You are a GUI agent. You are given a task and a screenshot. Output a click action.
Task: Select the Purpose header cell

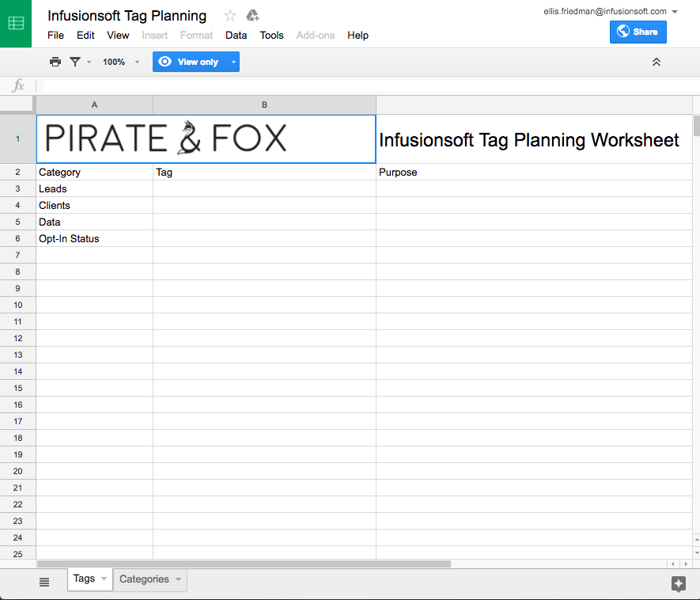534,172
